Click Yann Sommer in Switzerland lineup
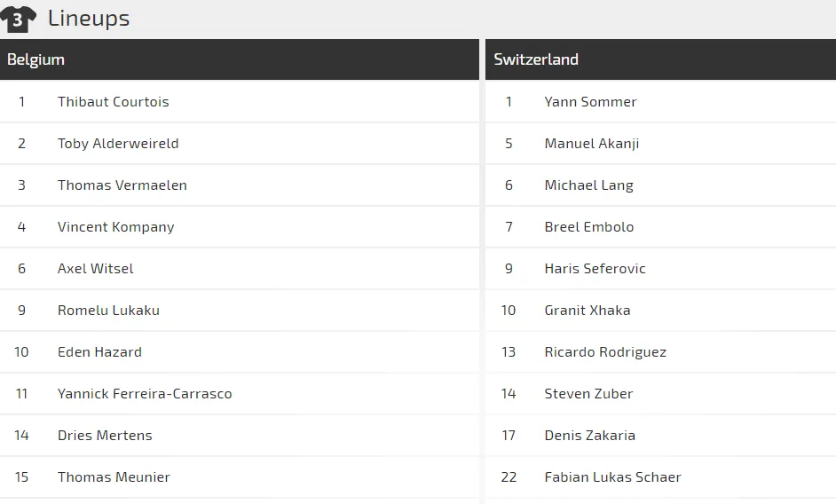Viewport: 836px width, 504px height. [590, 101]
